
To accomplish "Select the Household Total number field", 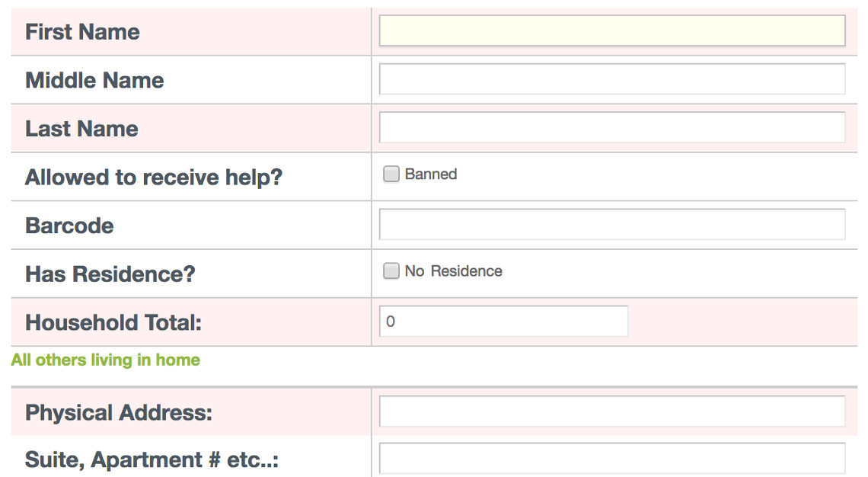I will tap(503, 322).
